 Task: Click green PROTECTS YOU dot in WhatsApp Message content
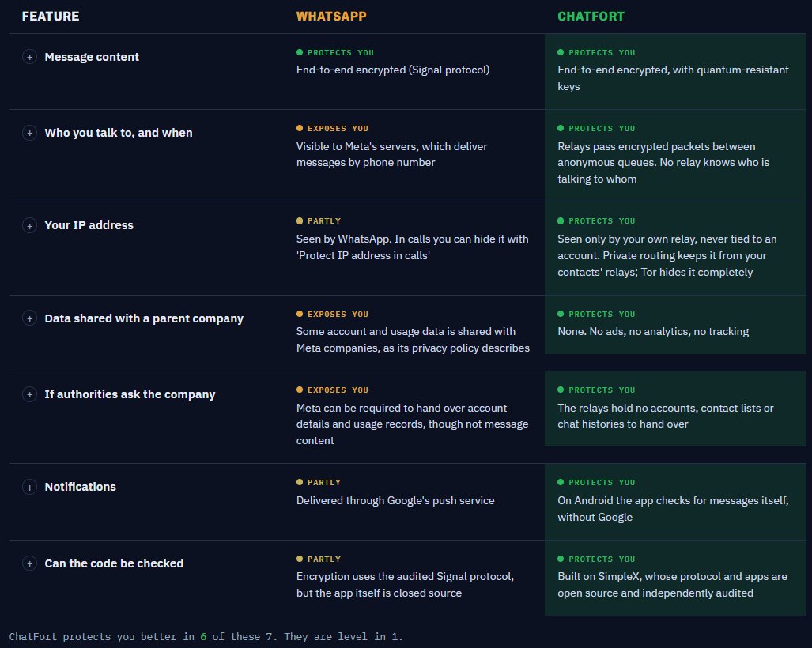(300, 52)
